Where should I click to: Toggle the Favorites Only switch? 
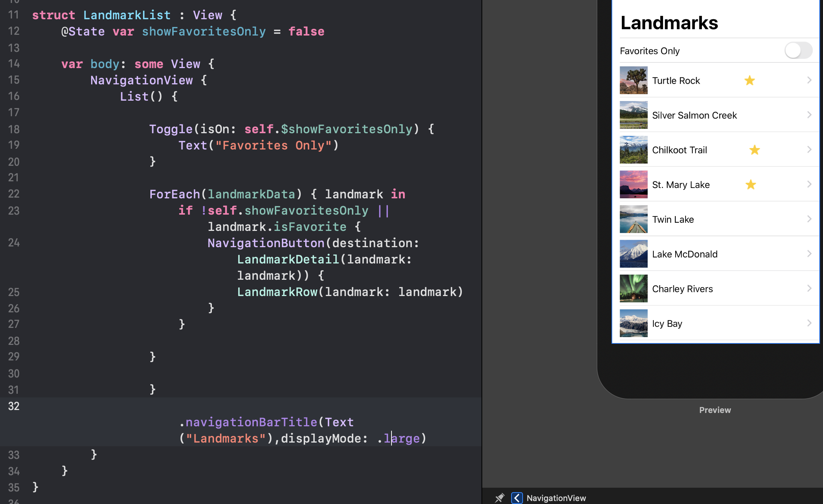click(x=798, y=50)
